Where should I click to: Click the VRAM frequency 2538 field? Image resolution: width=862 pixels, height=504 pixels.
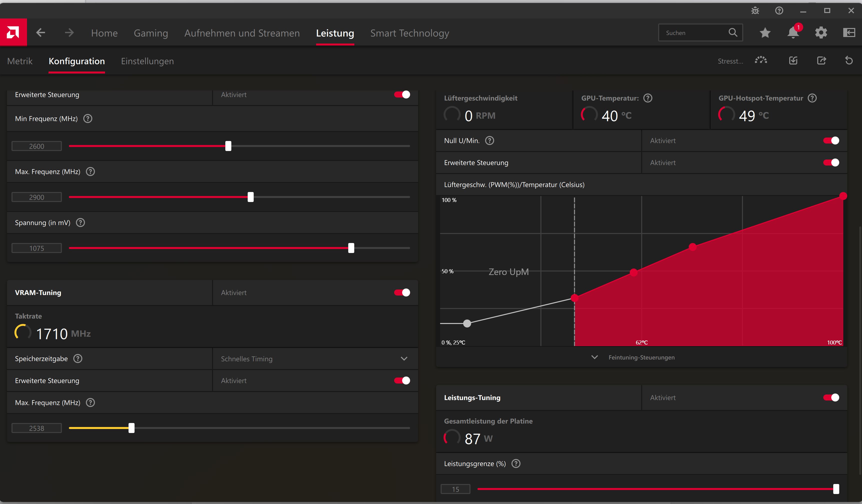37,428
